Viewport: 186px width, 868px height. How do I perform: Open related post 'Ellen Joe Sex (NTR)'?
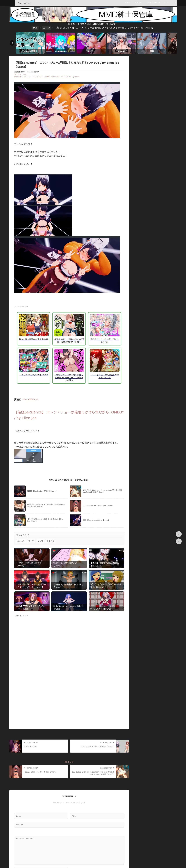click(x=41, y=491)
